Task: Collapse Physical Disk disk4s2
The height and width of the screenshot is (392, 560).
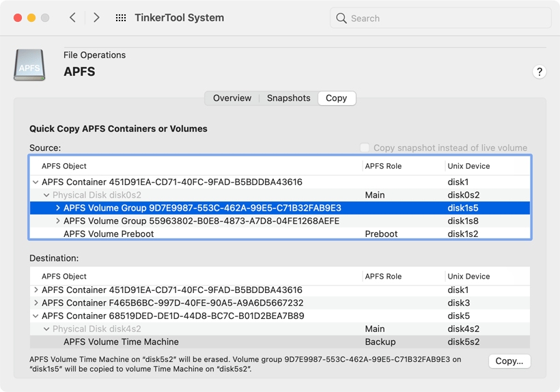Action: pyautogui.click(x=46, y=328)
